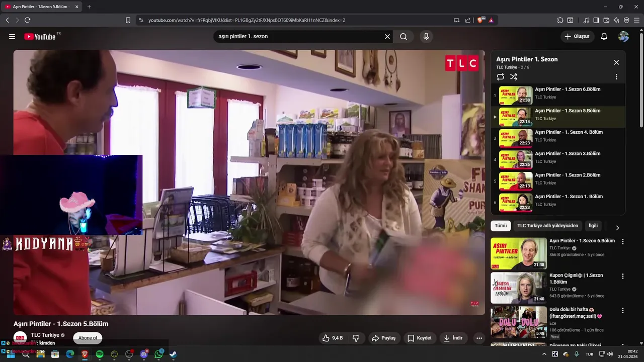Open options for Kupon Çılgınlığı video
Viewport: 644px width, 362px height.
coord(623,277)
